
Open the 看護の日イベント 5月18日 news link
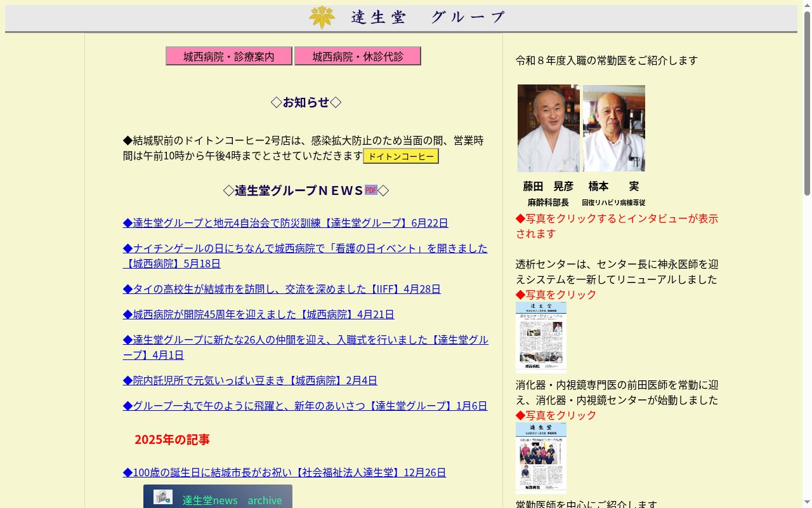(x=305, y=256)
